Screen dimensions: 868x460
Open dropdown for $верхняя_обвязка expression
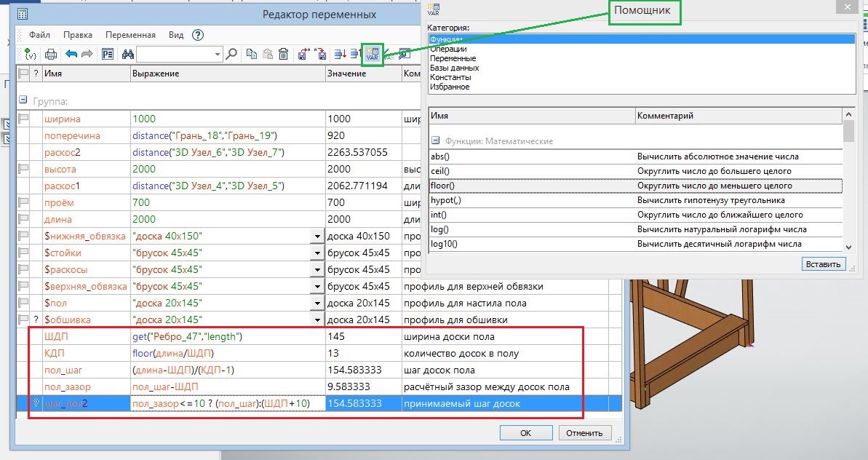[x=317, y=286]
